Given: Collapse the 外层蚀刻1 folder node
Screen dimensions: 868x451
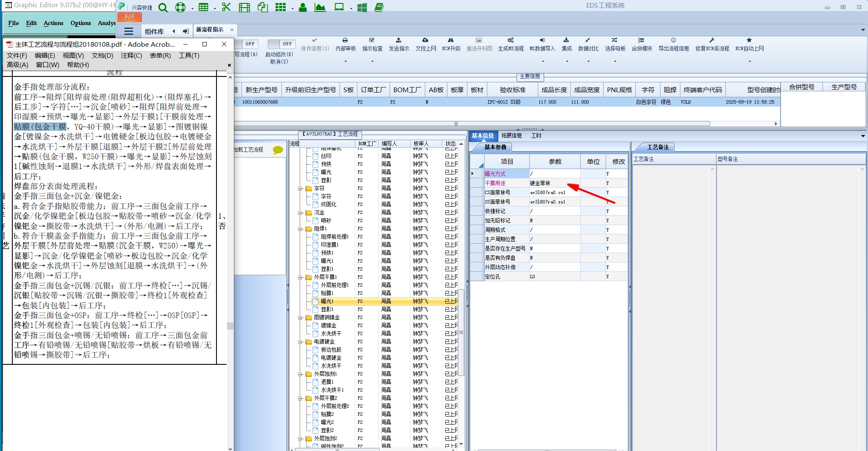Looking at the screenshot, I should (300, 374).
